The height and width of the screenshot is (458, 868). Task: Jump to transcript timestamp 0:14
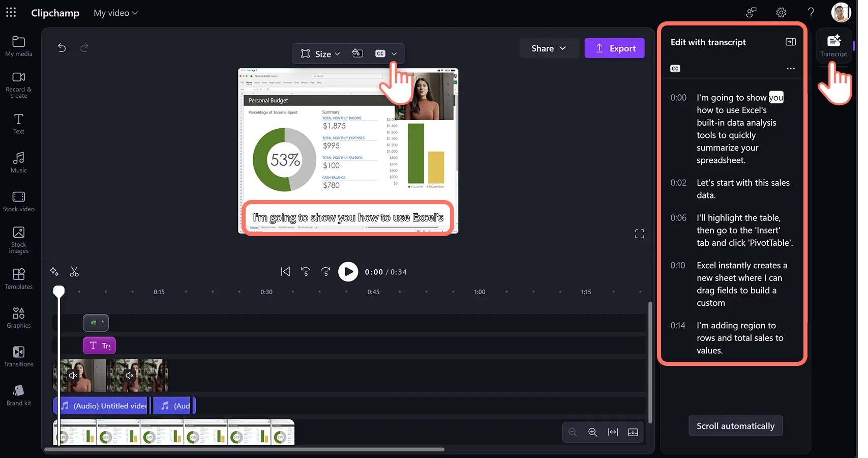coord(678,325)
